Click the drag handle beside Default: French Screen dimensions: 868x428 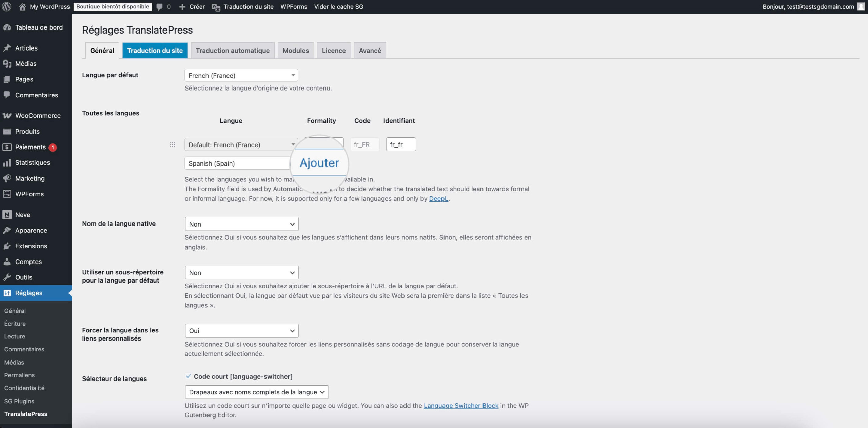(x=172, y=145)
